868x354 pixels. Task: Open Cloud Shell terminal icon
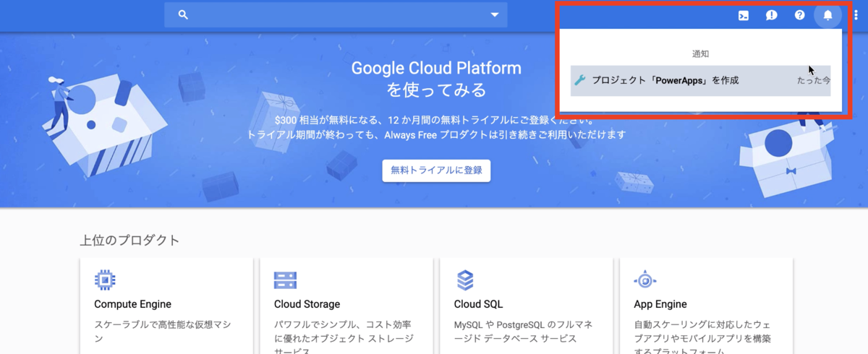(x=743, y=15)
